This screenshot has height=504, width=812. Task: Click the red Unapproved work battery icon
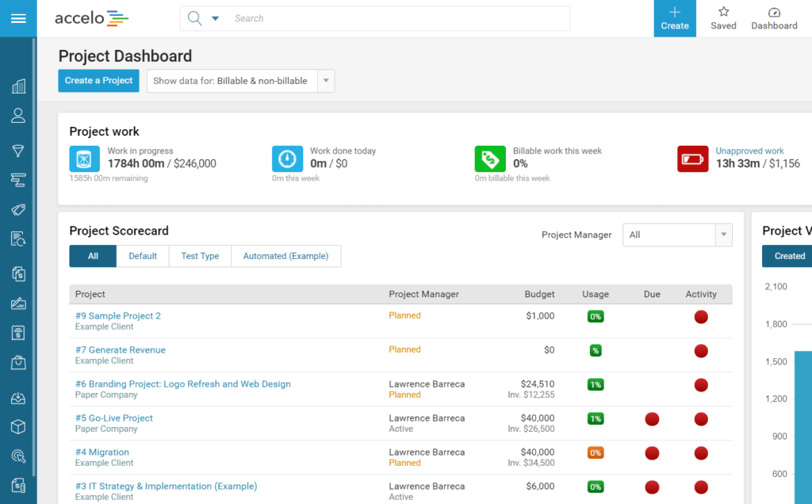[x=692, y=158]
